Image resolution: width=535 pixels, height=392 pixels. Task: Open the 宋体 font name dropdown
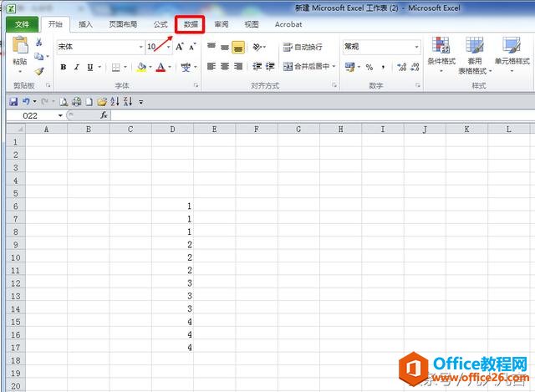(140, 47)
